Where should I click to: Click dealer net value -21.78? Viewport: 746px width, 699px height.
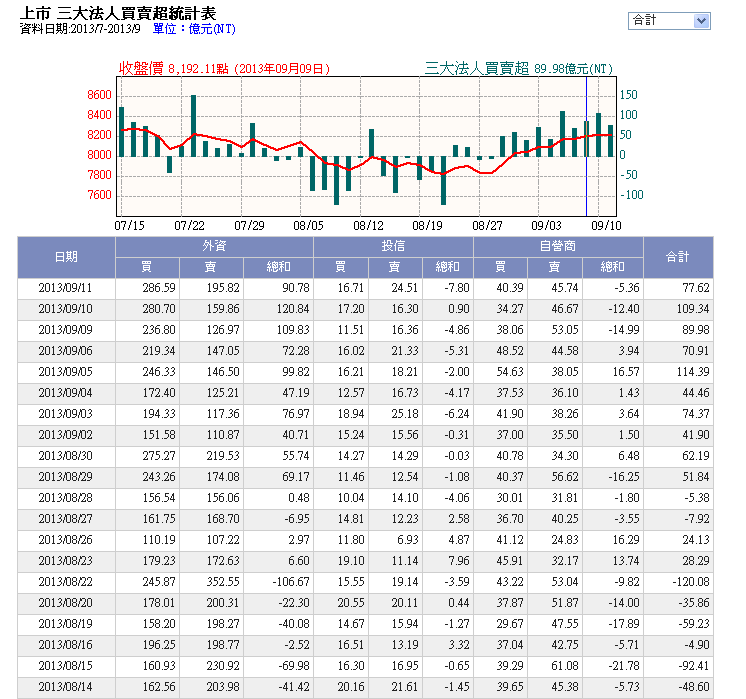624,666
